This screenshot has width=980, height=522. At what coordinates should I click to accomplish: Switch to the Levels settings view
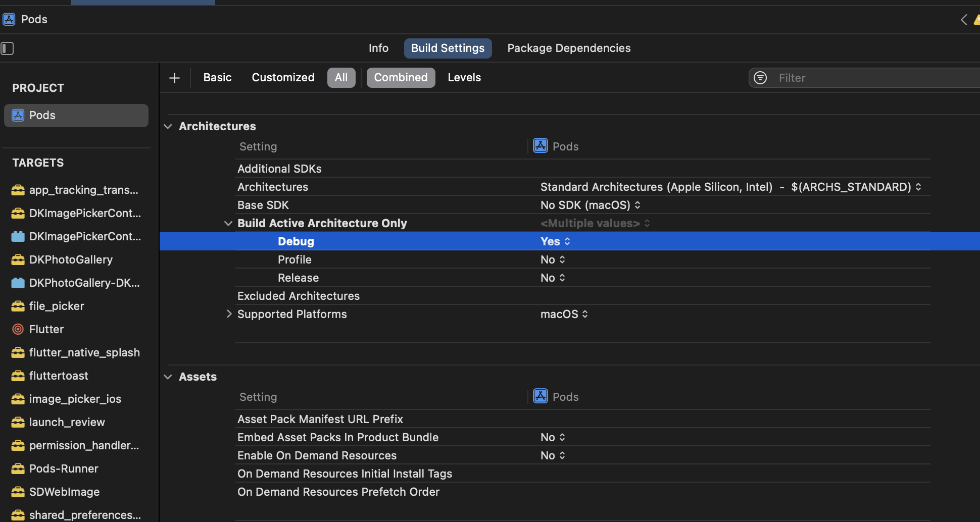click(x=464, y=77)
